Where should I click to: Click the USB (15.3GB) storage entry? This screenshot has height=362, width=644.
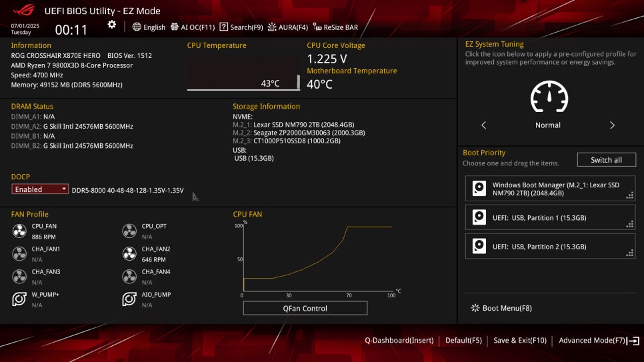[254, 158]
